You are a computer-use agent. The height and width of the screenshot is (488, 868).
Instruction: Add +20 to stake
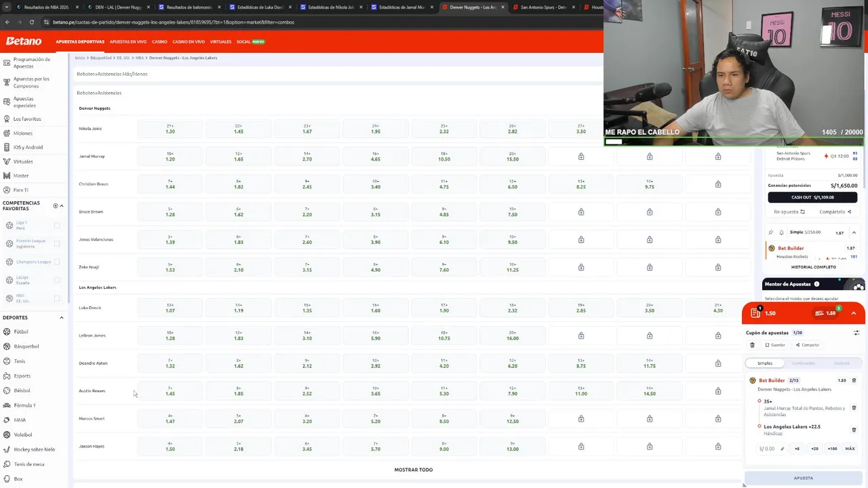pyautogui.click(x=814, y=449)
